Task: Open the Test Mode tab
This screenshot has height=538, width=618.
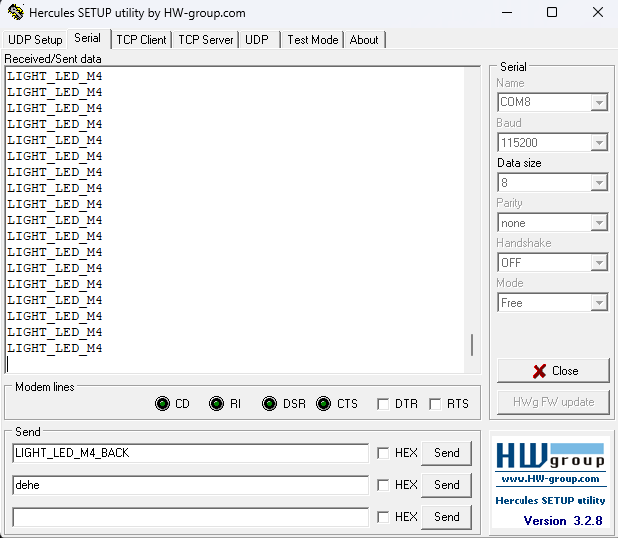Action: [x=313, y=40]
